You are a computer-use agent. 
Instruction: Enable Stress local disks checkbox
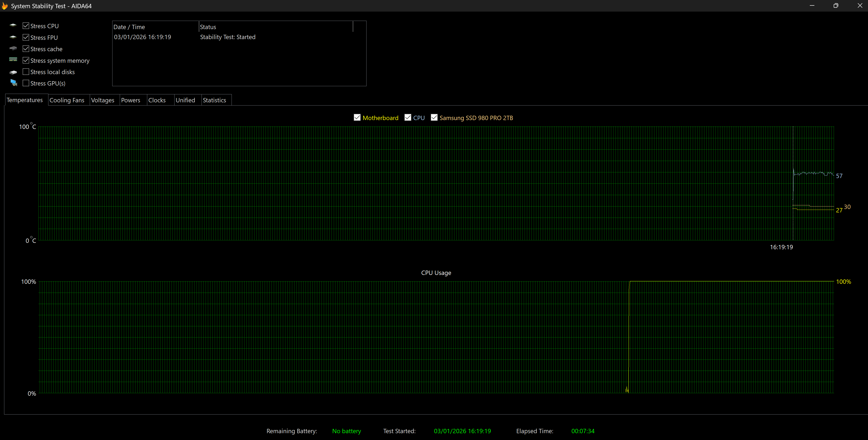pyautogui.click(x=26, y=72)
